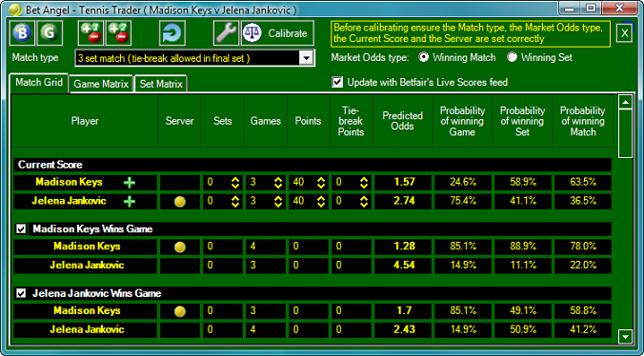Minimize the Tennis Trader window
The image size is (644, 356).
tap(570, 9)
